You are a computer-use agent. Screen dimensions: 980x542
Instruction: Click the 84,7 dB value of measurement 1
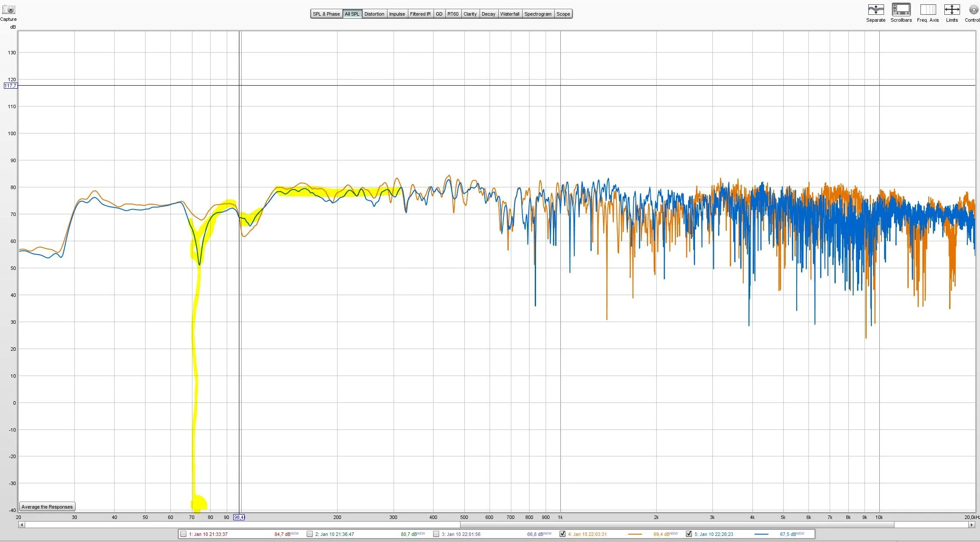click(x=282, y=534)
